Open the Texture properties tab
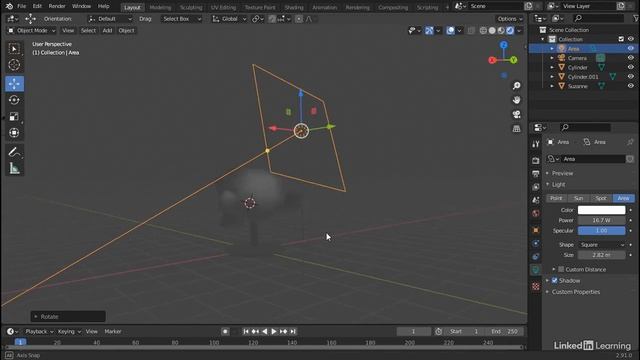Viewport: 640px width, 360px height. click(536, 287)
